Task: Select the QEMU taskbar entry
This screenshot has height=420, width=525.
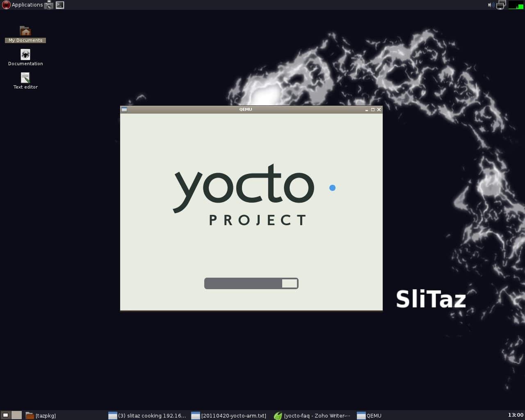Action: (x=369, y=415)
